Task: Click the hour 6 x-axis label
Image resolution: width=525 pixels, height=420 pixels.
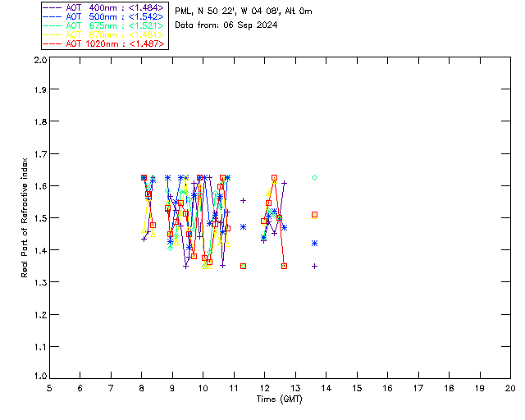Action: coord(80,388)
